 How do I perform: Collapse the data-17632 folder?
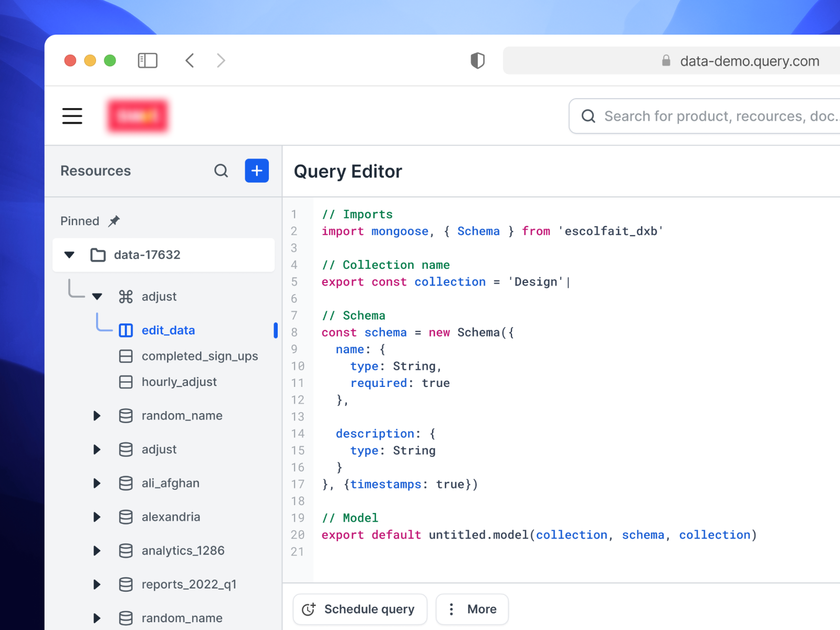[69, 255]
